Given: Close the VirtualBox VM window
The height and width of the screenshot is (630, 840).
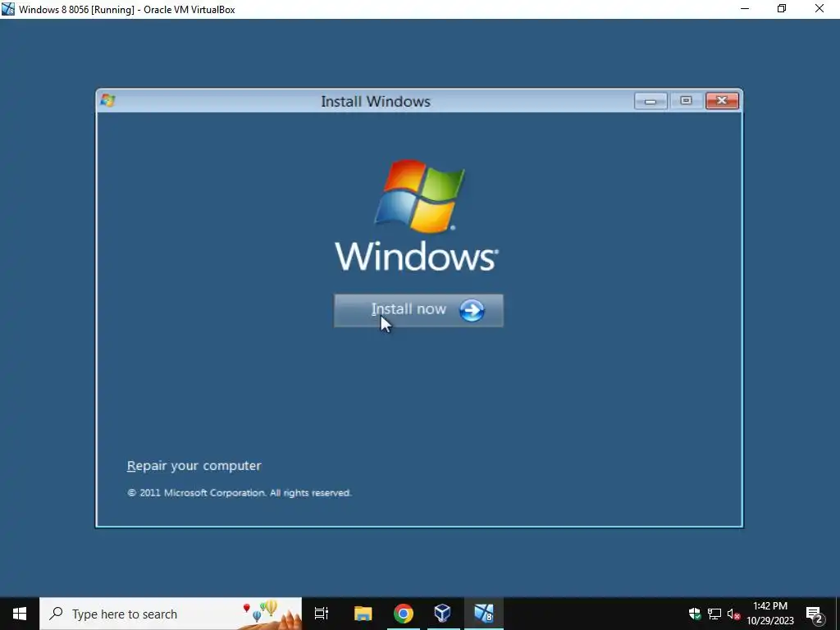Looking at the screenshot, I should [819, 9].
